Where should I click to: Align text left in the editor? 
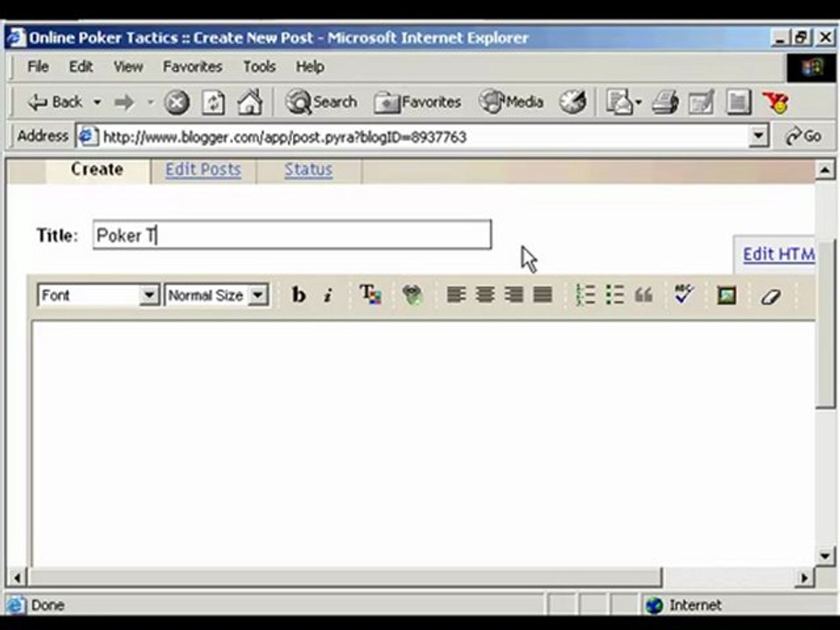[456, 295]
